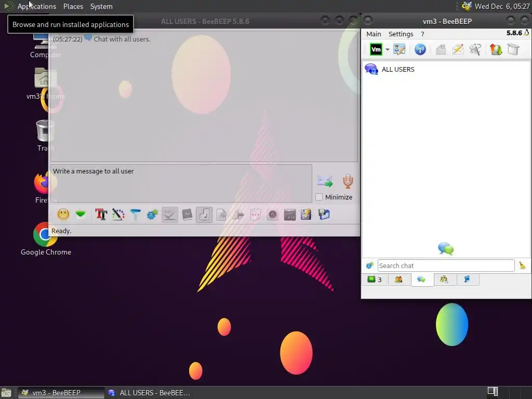Click the workspace switcher icon
Viewport: 532px width, 399px height.
(493, 391)
